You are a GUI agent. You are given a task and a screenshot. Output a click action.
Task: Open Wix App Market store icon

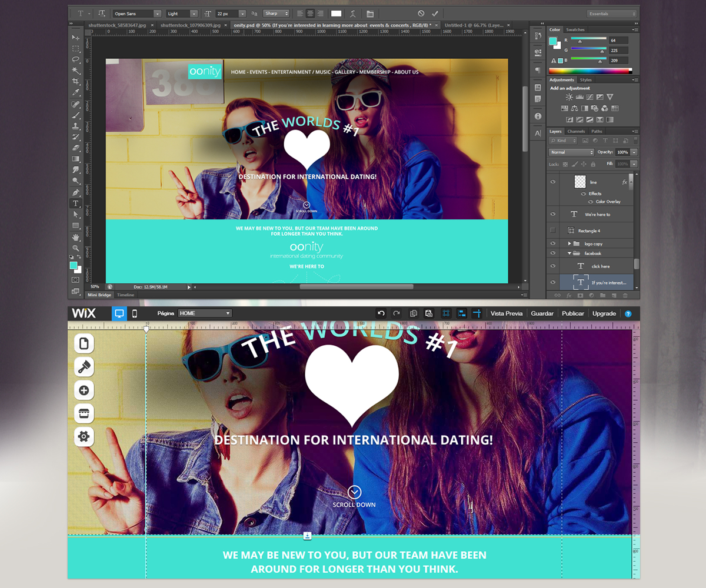pos(84,413)
